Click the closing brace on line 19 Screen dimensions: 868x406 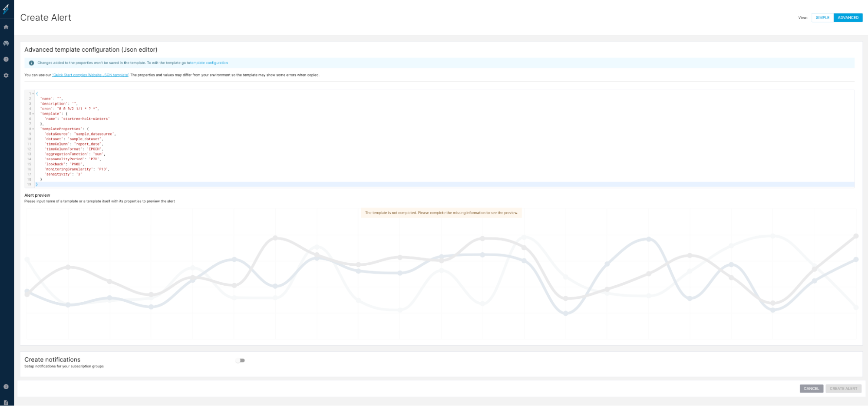pyautogui.click(x=36, y=185)
